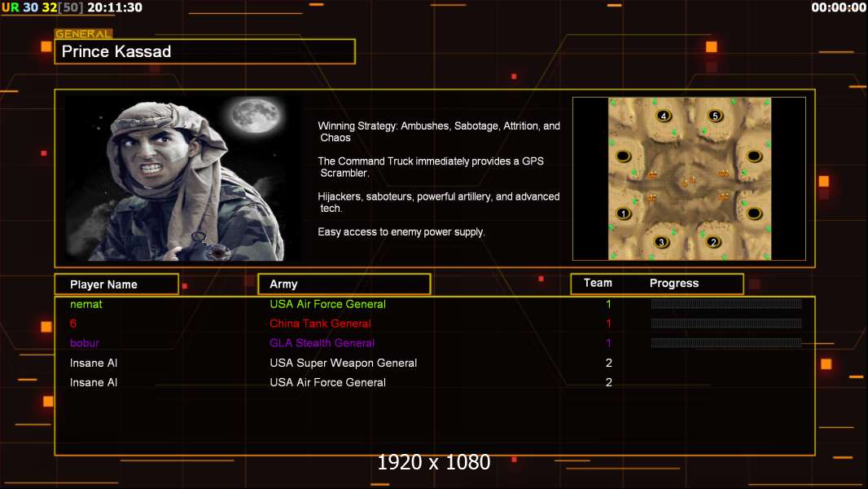Click Insane AI's white USA Air Force General
This screenshot has width=868, height=489.
(327, 382)
